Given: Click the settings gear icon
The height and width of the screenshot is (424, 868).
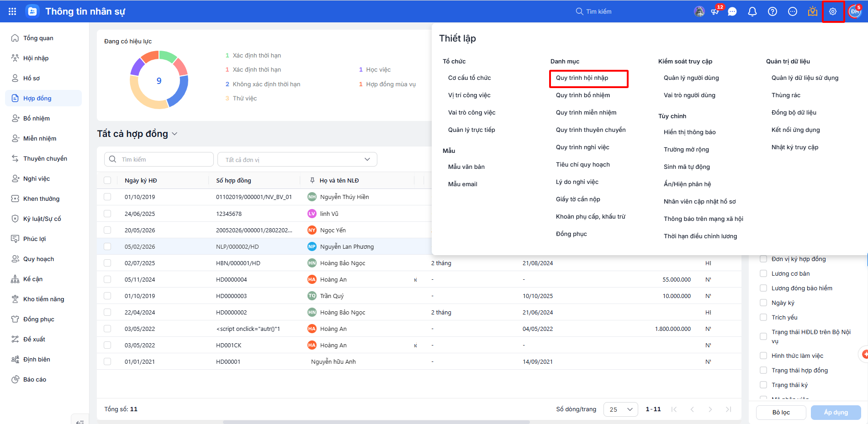Looking at the screenshot, I should coord(833,11).
